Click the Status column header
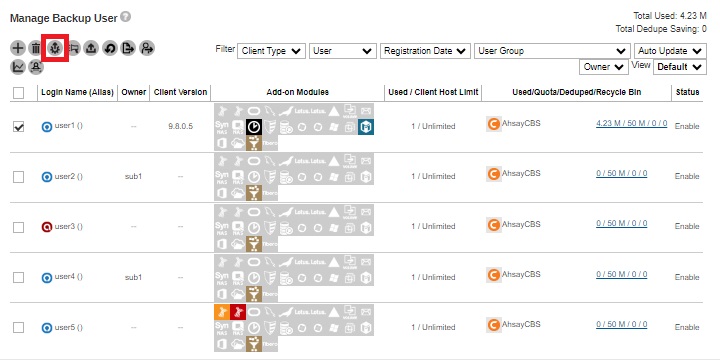 tap(687, 92)
